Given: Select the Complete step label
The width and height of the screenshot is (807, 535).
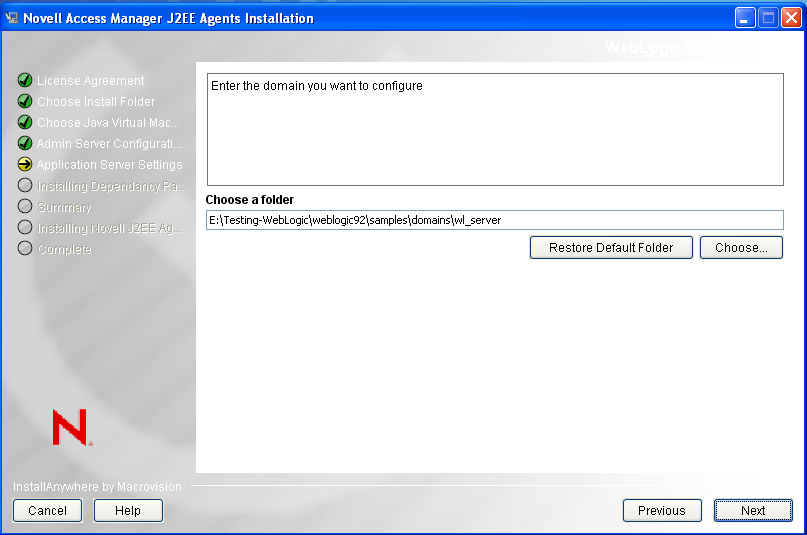Looking at the screenshot, I should click(x=64, y=249).
